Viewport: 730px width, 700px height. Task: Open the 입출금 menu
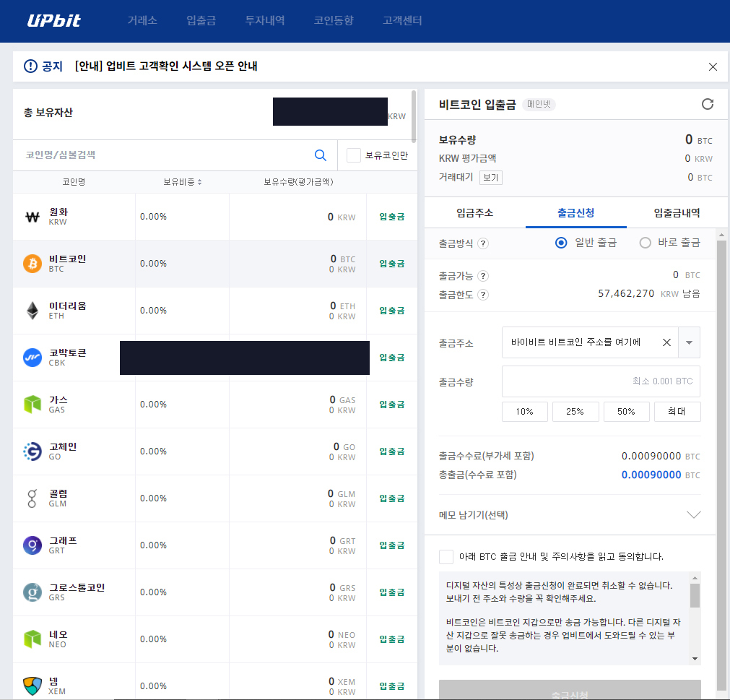click(x=201, y=20)
